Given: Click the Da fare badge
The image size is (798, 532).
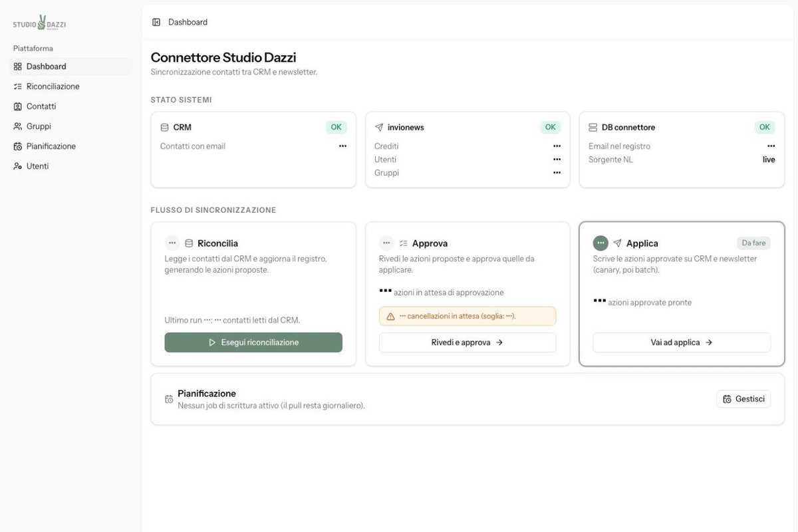Looking at the screenshot, I should [753, 243].
